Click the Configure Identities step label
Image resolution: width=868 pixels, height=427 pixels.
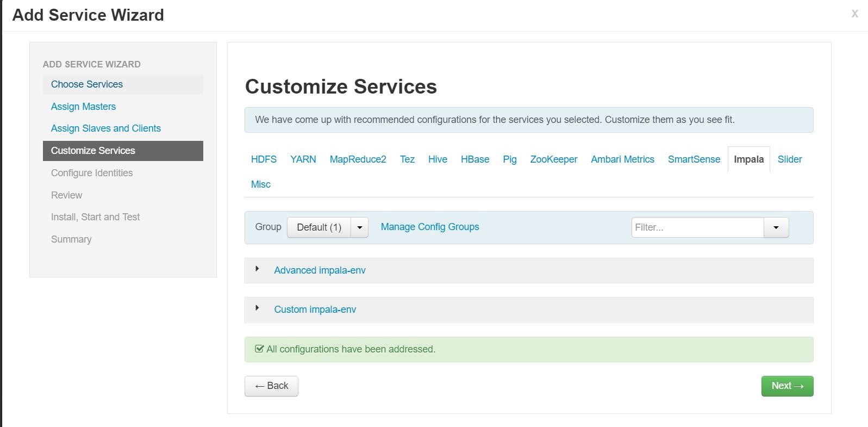click(x=92, y=173)
